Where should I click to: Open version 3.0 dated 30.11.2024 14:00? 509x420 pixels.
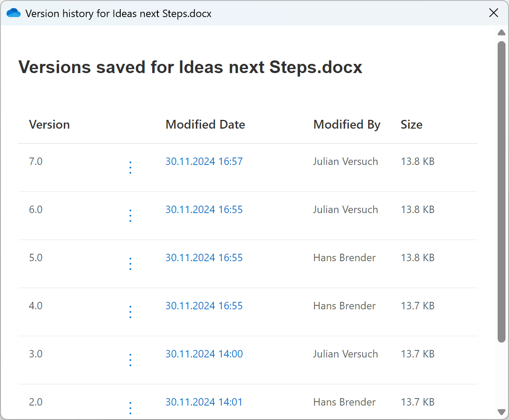[x=204, y=354]
